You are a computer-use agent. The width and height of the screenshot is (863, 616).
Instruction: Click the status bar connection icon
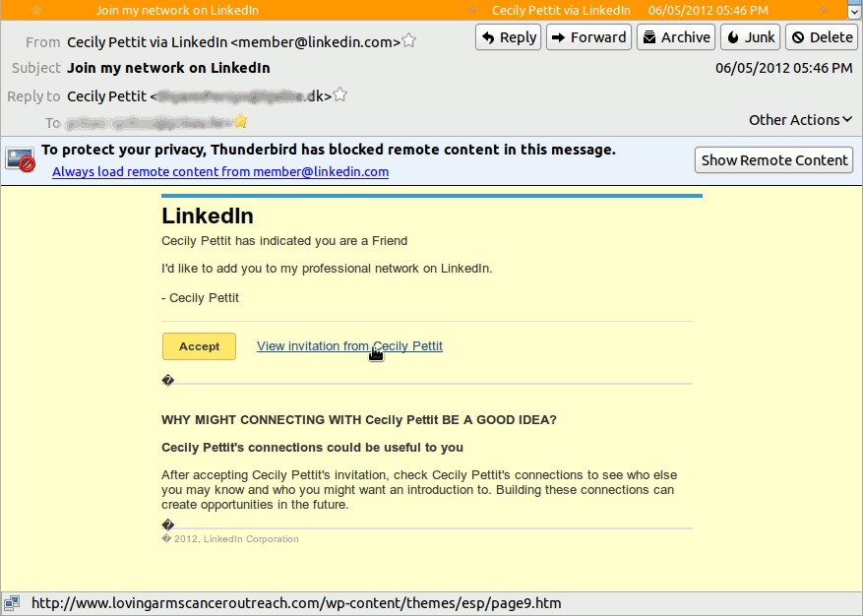12,603
